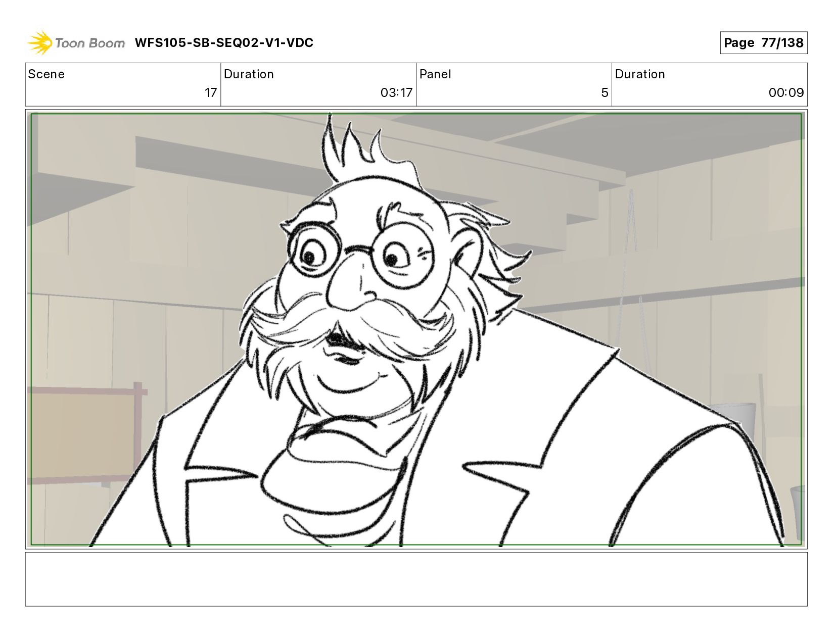
Task: Click the storyboard panel drawing
Action: 416,329
